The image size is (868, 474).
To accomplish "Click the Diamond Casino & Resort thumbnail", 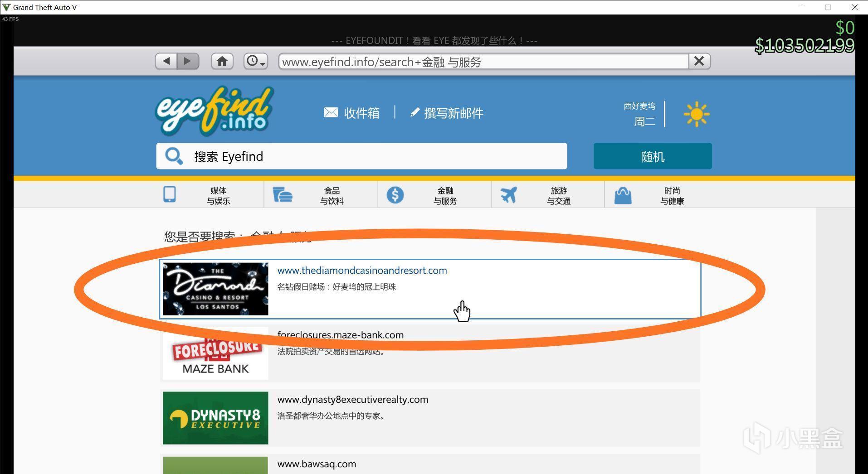I will (x=215, y=289).
